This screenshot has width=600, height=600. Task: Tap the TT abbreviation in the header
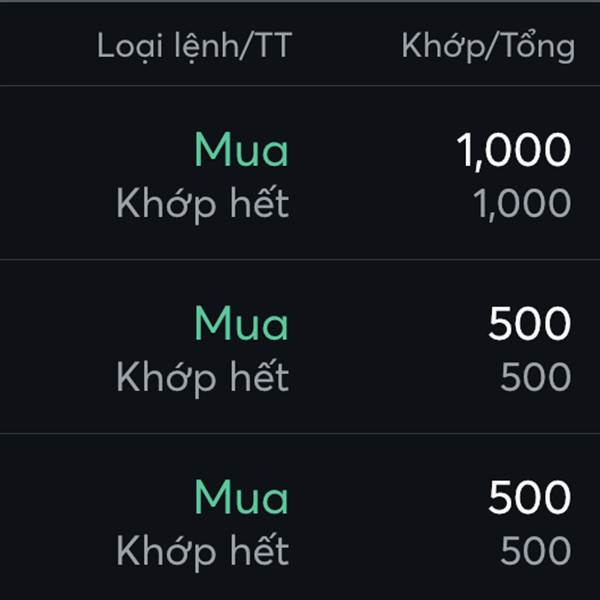(x=274, y=46)
